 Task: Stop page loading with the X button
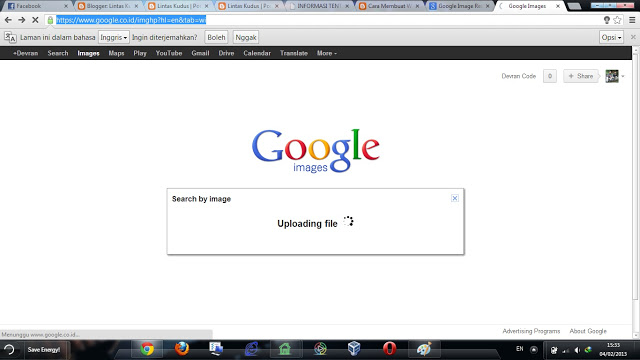(35, 20)
